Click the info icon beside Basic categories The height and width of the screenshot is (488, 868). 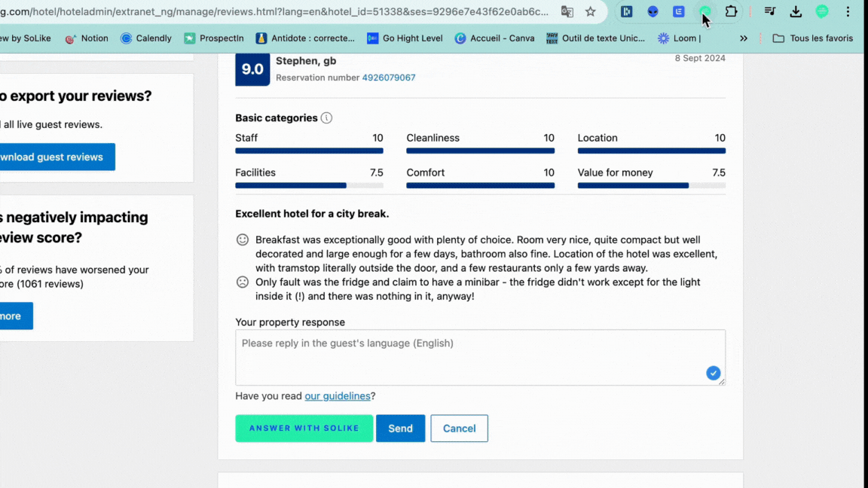point(326,118)
